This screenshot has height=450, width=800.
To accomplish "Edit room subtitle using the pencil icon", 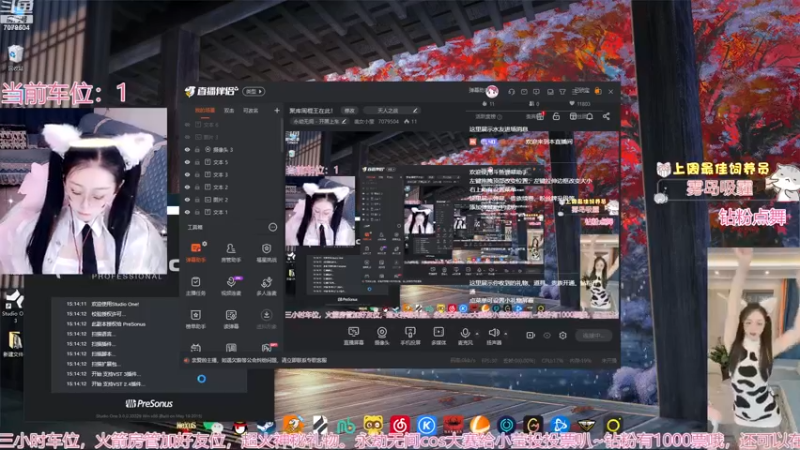I will pos(344,121).
